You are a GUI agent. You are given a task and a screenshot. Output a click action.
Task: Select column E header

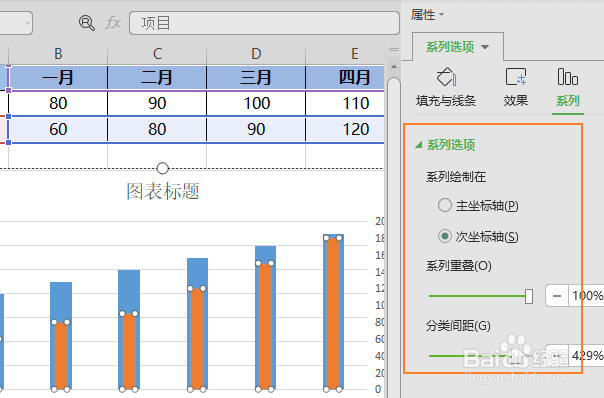tap(345, 54)
